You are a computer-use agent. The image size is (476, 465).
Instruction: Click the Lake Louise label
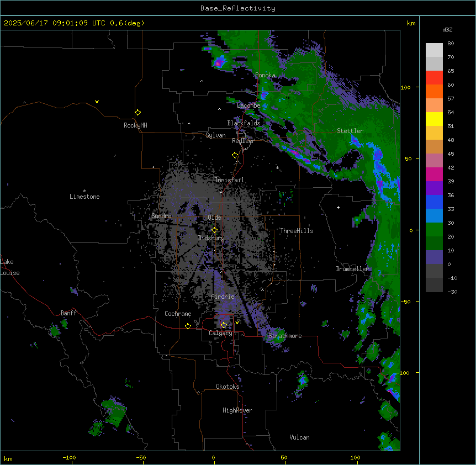[9, 267]
